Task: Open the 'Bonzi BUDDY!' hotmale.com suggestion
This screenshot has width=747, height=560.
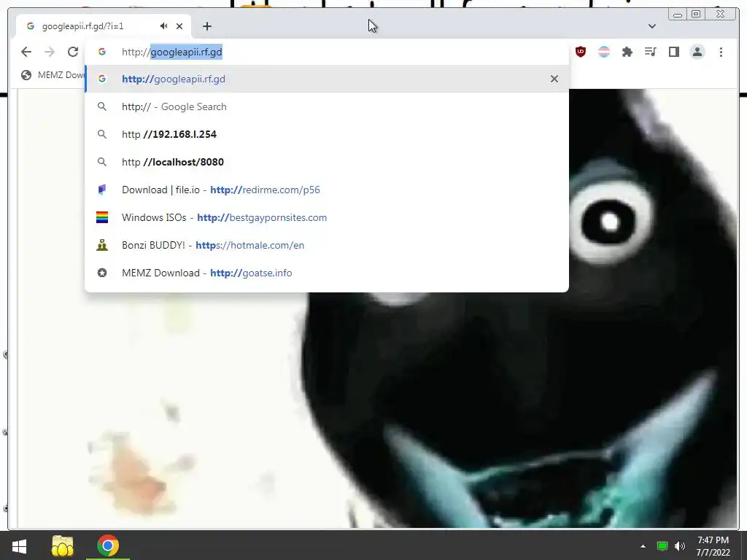Action: (327, 245)
